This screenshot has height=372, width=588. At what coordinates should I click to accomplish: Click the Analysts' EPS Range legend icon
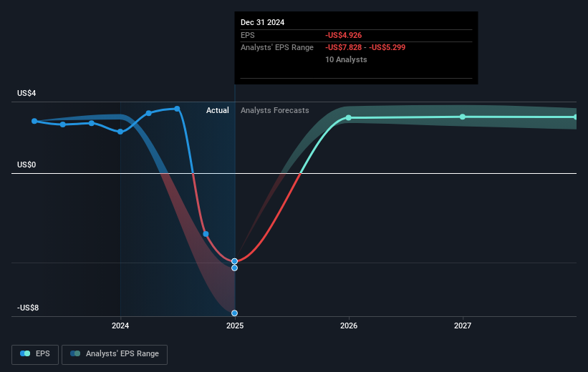(x=75, y=353)
